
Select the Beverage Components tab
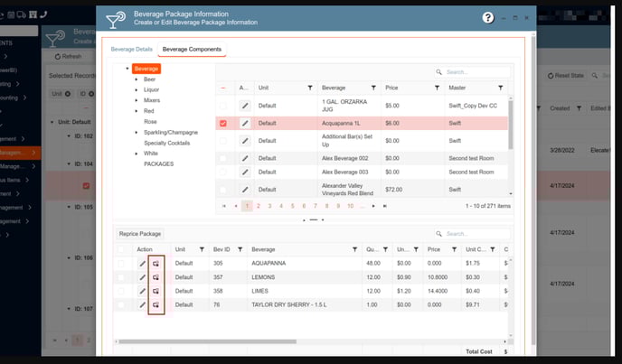191,49
